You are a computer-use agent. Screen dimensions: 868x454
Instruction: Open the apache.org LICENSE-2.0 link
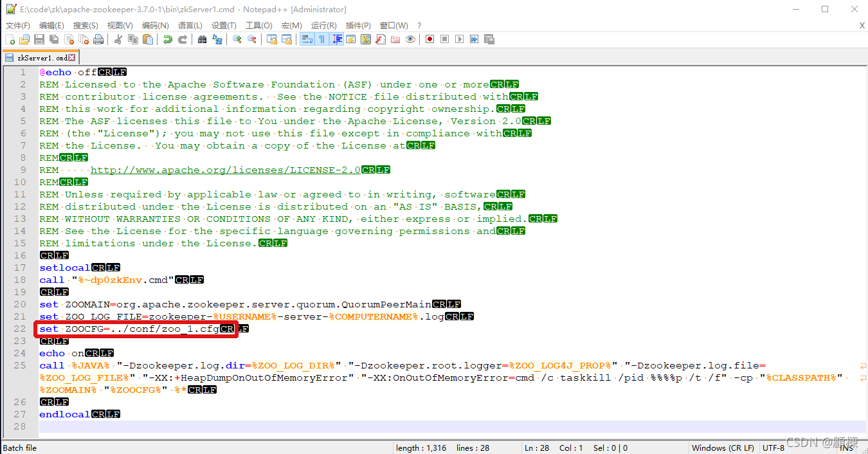(225, 170)
